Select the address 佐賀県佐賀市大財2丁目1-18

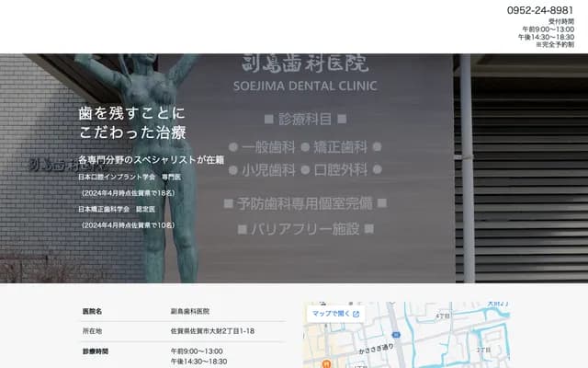[x=212, y=331]
